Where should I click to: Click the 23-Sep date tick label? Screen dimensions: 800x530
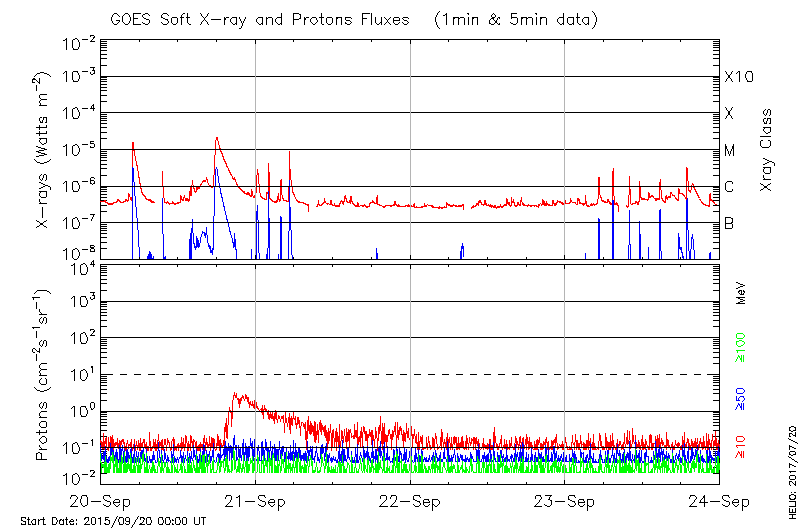[565, 501]
